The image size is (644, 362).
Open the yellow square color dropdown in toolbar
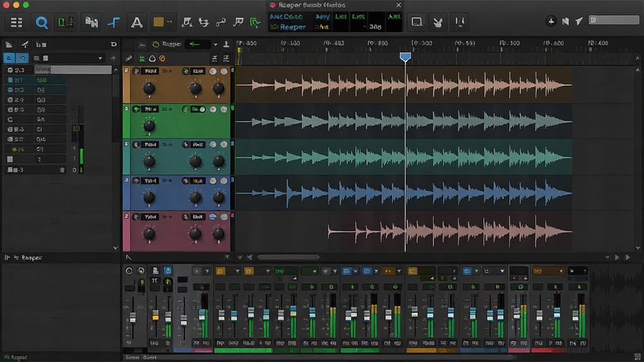coord(163,22)
